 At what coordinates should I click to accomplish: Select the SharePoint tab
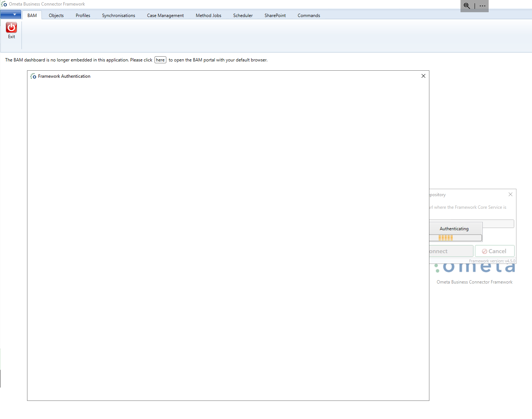tap(275, 15)
